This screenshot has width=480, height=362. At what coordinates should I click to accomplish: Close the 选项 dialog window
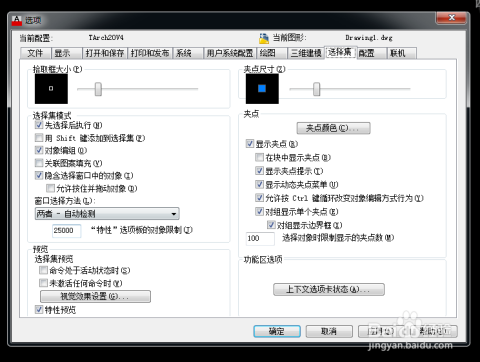tap(451, 18)
